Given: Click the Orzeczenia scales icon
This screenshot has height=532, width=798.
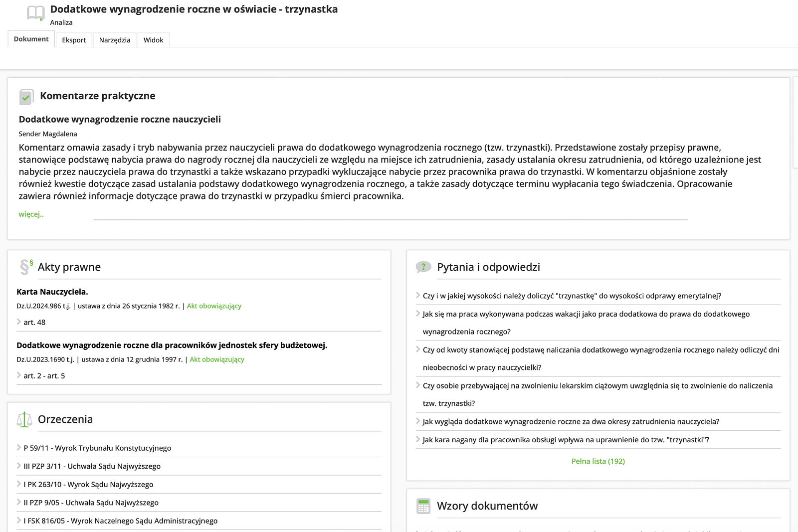Looking at the screenshot, I should tap(24, 420).
